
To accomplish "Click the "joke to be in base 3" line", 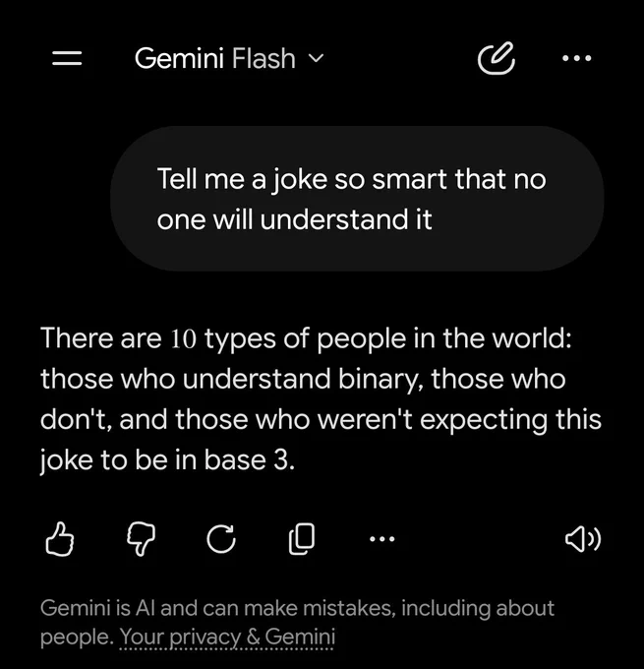I will click(x=167, y=460).
